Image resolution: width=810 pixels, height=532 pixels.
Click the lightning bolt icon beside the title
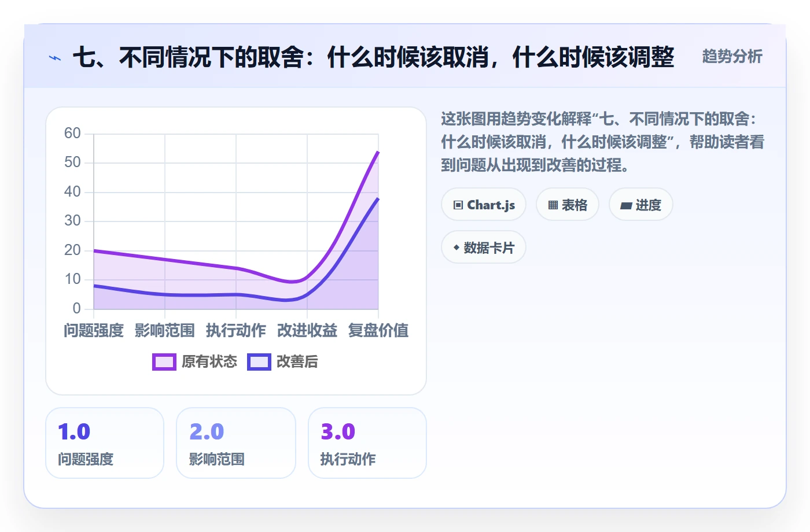(x=55, y=58)
